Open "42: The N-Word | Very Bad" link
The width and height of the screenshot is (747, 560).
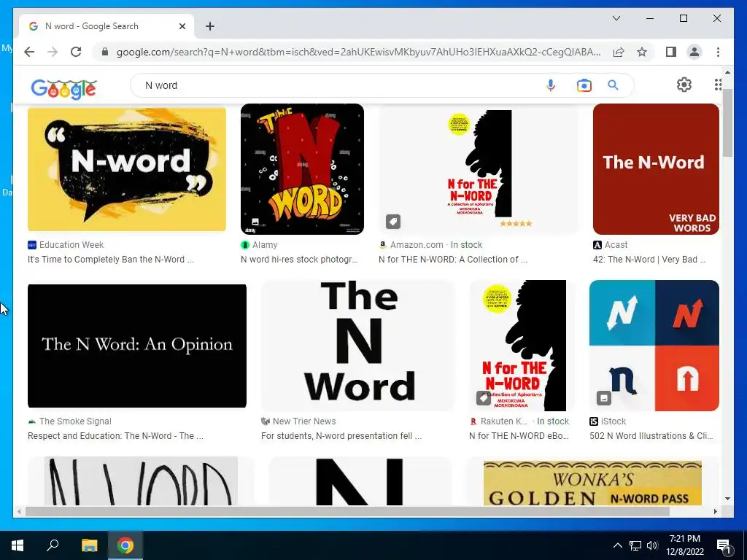[649, 260]
